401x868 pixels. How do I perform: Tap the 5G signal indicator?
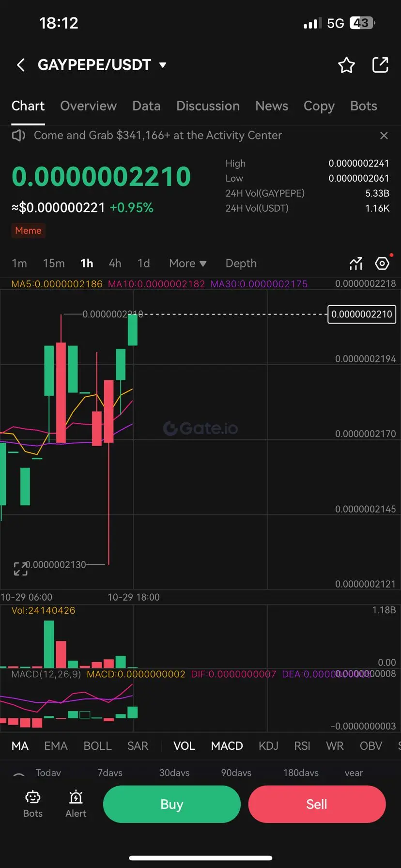336,23
